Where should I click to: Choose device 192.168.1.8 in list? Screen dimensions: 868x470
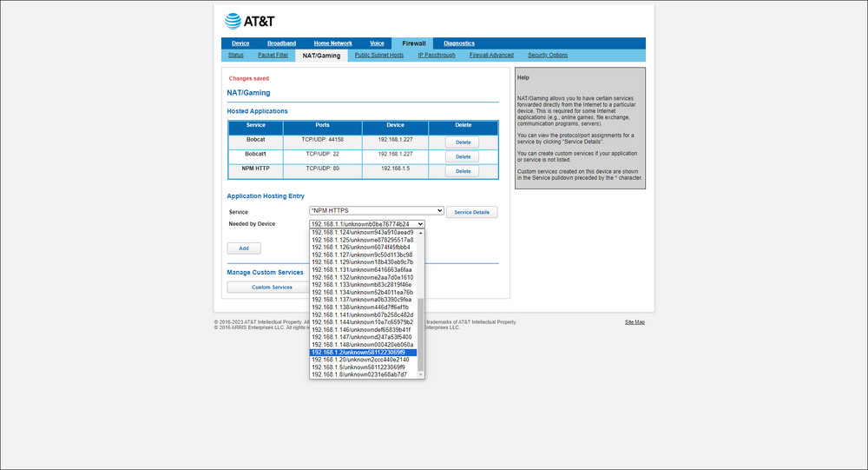click(363, 374)
